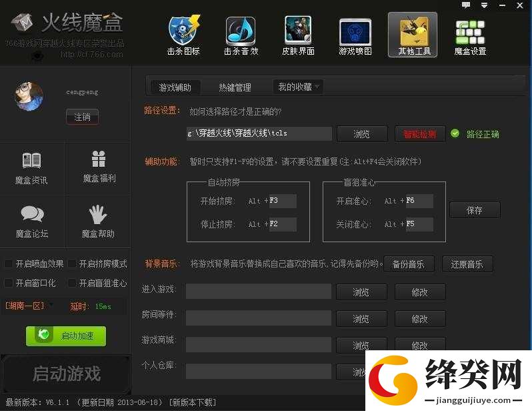Image resolution: width=532 pixels, height=411 pixels.
Task: Click the game path input field
Action: [x=259, y=133]
